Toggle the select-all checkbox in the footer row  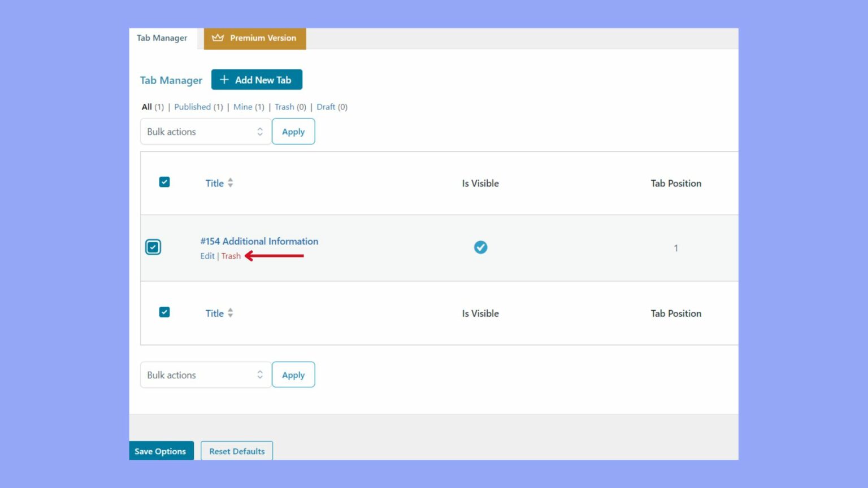(164, 312)
